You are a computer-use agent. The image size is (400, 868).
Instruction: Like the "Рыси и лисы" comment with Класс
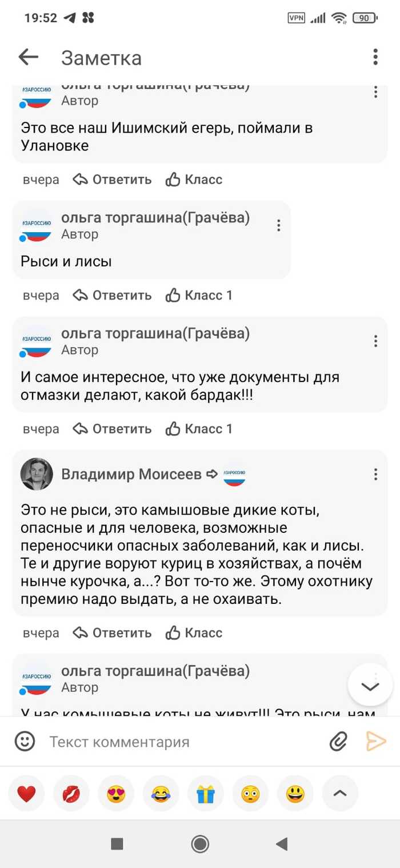(x=198, y=295)
